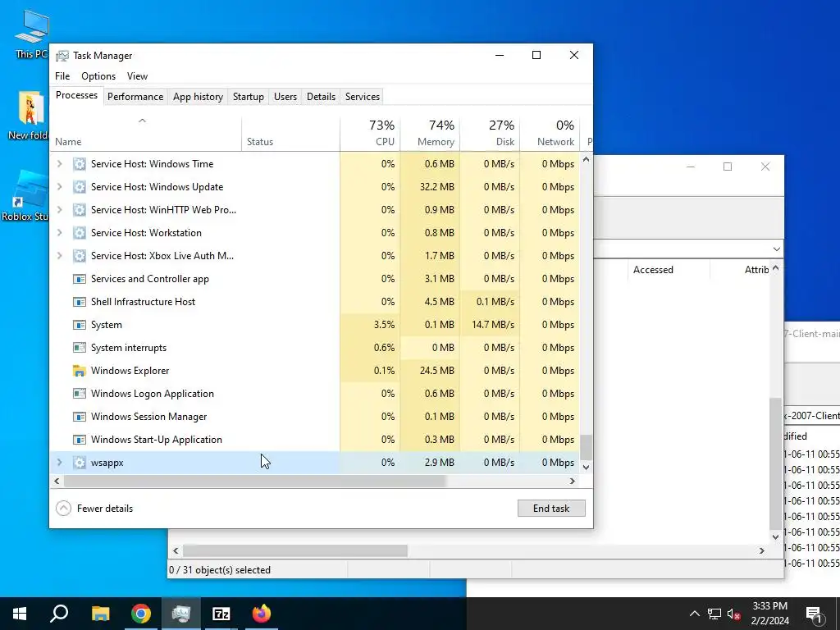The height and width of the screenshot is (630, 840).
Task: Expand Service Host: Windows Time row
Action: (59, 164)
